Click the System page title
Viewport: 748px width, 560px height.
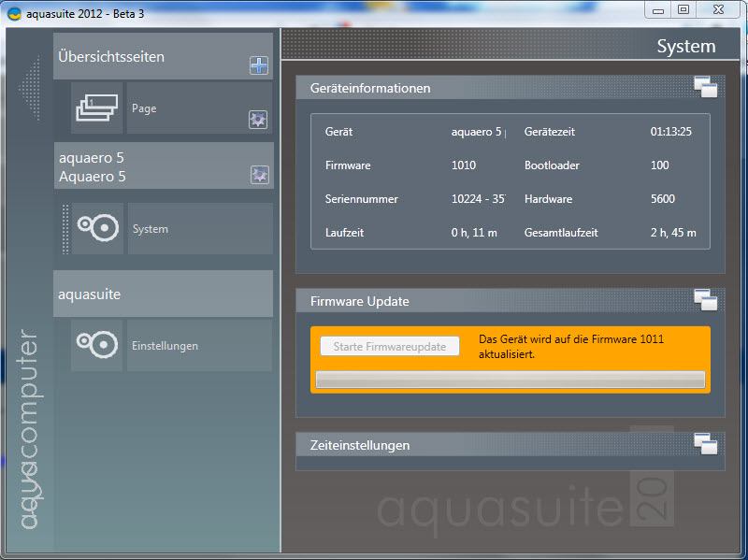coord(686,46)
